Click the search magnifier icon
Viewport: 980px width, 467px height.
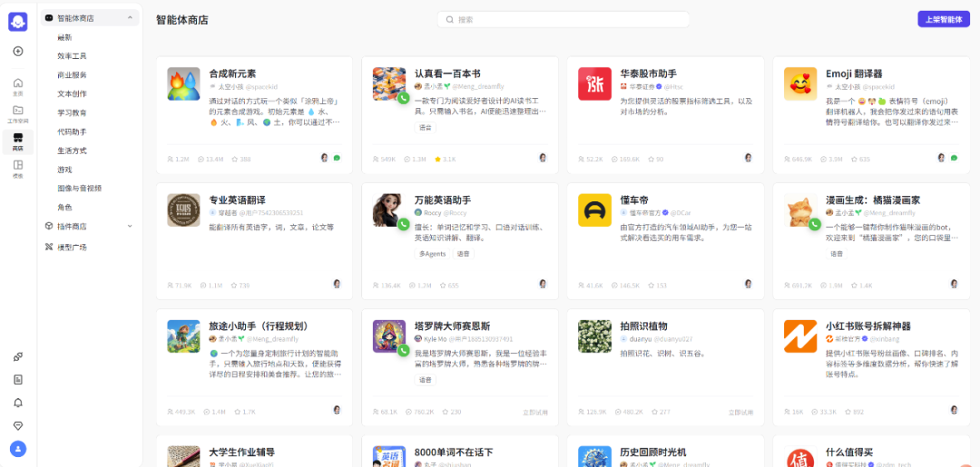point(449,19)
